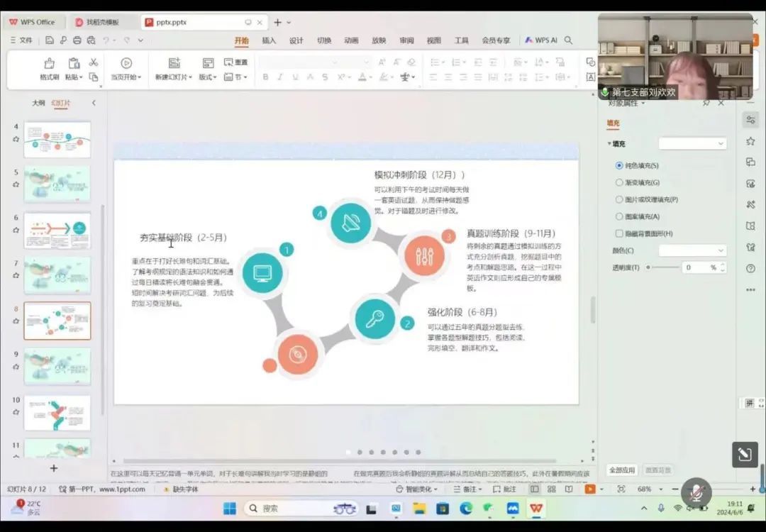
Task: Open the Animation (动画) ribbon tab
Action: click(x=351, y=40)
